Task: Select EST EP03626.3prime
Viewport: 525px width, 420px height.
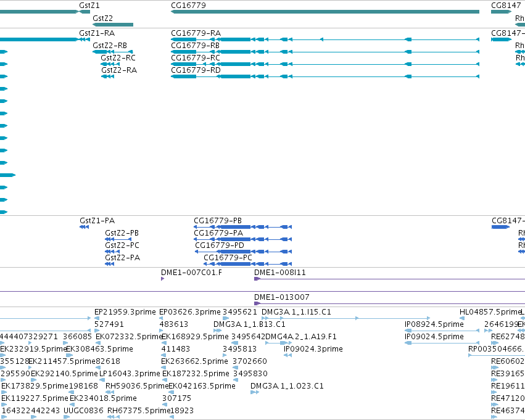Action: coord(190,312)
